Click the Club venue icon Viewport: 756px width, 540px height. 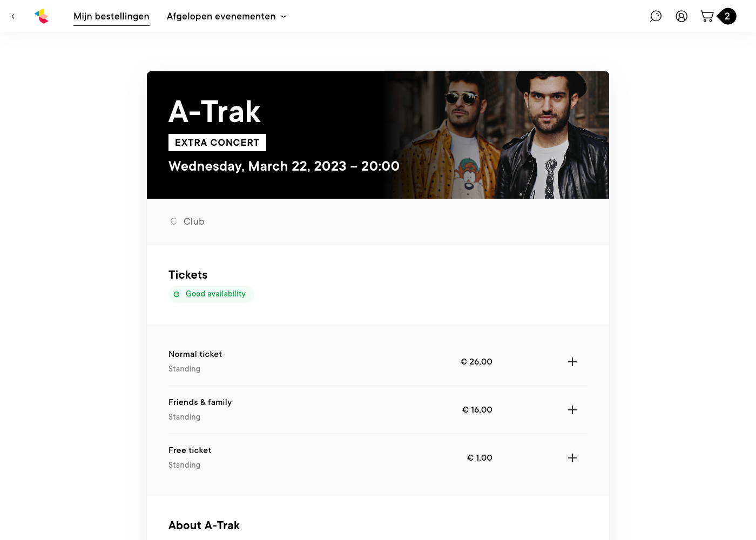point(174,221)
